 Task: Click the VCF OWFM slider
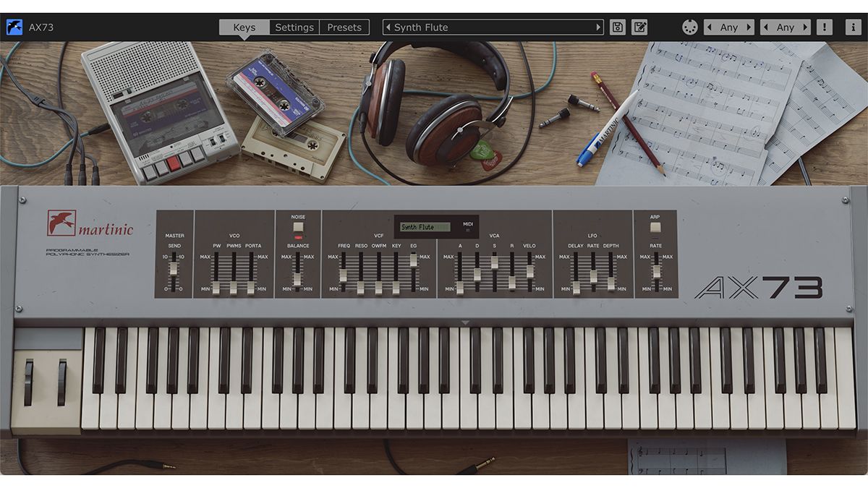coord(378,272)
